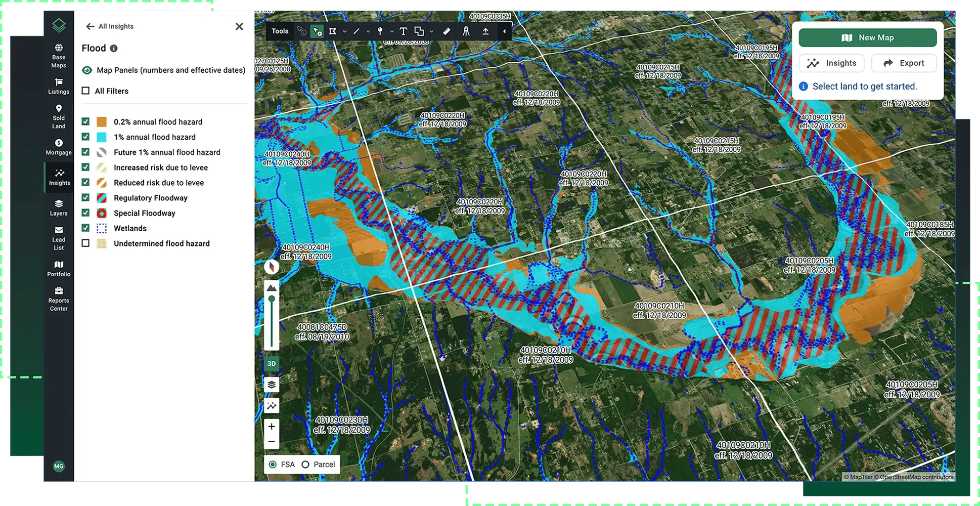Select the FSA radio option
Screen dimensions: 980x506
coord(273,465)
